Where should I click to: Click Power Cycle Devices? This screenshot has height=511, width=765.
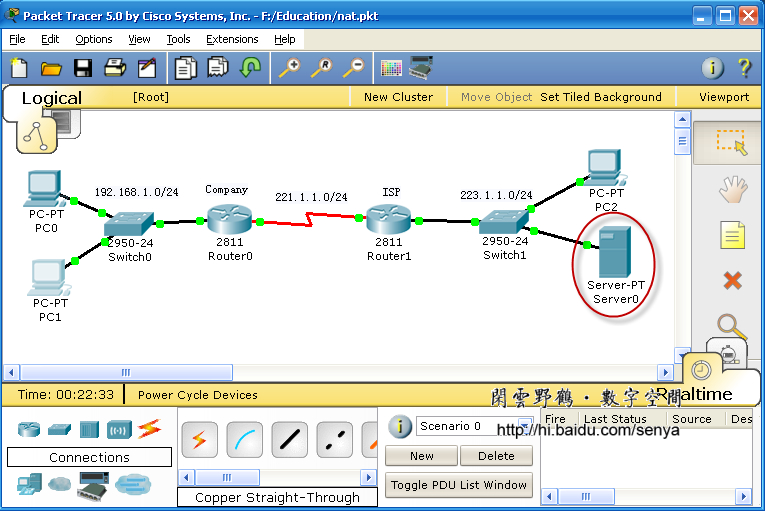point(198,395)
